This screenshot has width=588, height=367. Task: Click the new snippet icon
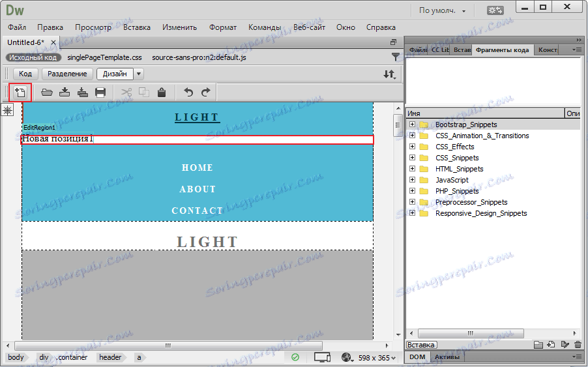551,344
